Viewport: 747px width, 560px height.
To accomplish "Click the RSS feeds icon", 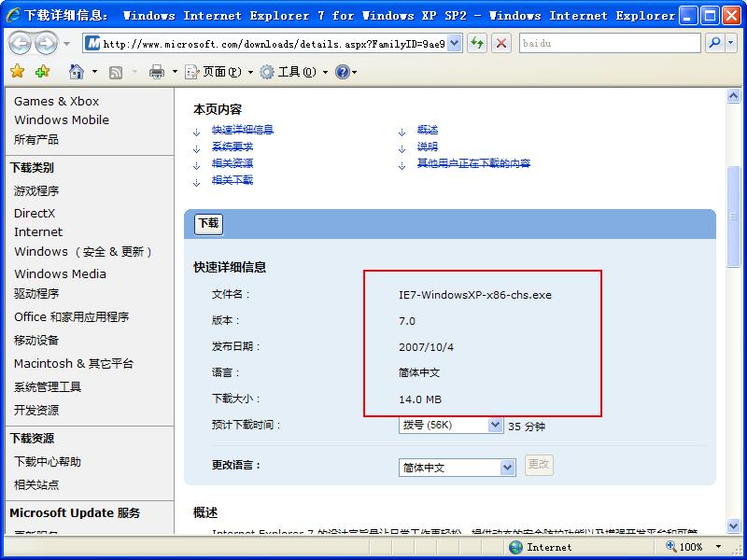I will (x=116, y=73).
